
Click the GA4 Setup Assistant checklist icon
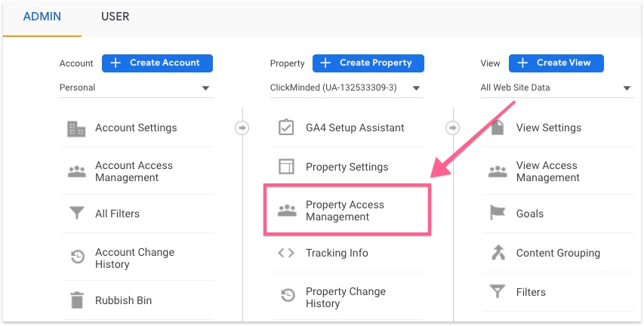[x=286, y=128]
